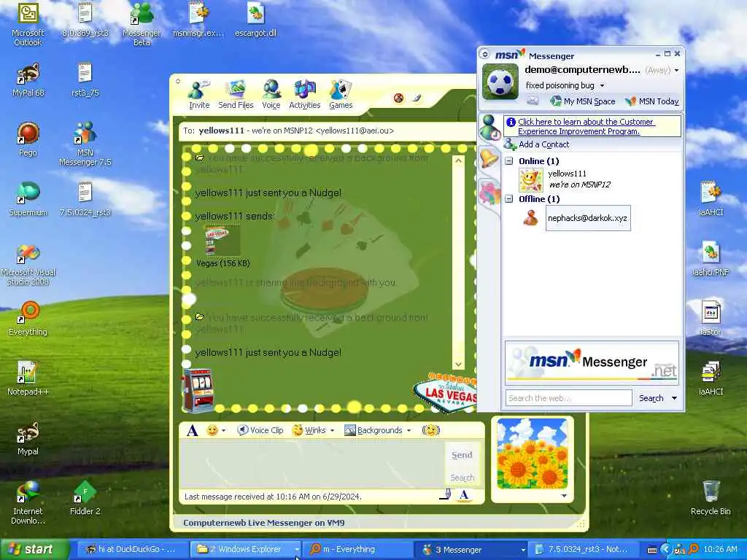Click the Everything search tray icon
Image resolution: width=747 pixels, height=560 pixels.
click(x=693, y=550)
